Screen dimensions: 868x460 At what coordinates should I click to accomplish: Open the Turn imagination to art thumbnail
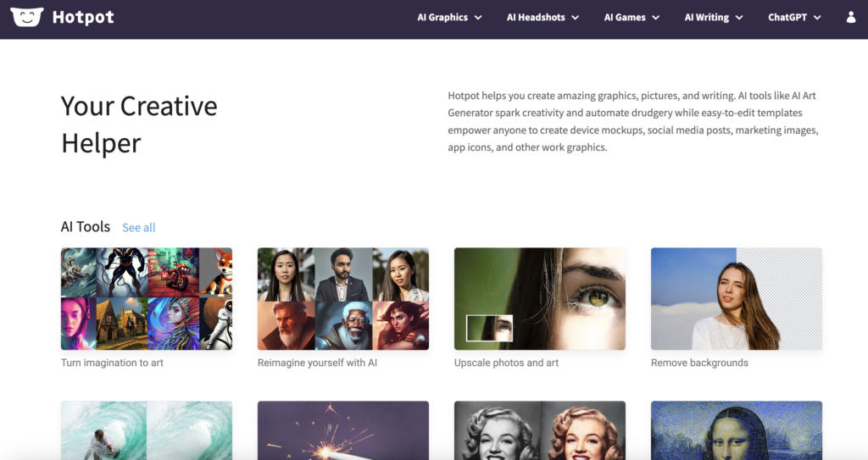tap(147, 299)
